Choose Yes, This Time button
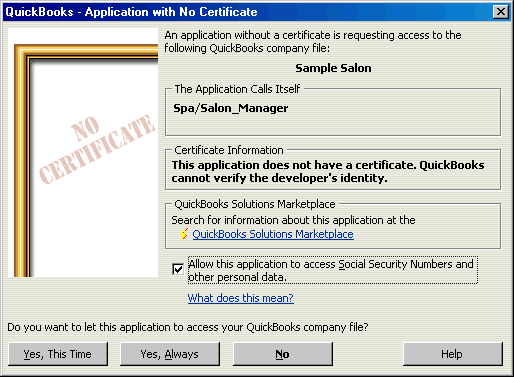 (58, 354)
